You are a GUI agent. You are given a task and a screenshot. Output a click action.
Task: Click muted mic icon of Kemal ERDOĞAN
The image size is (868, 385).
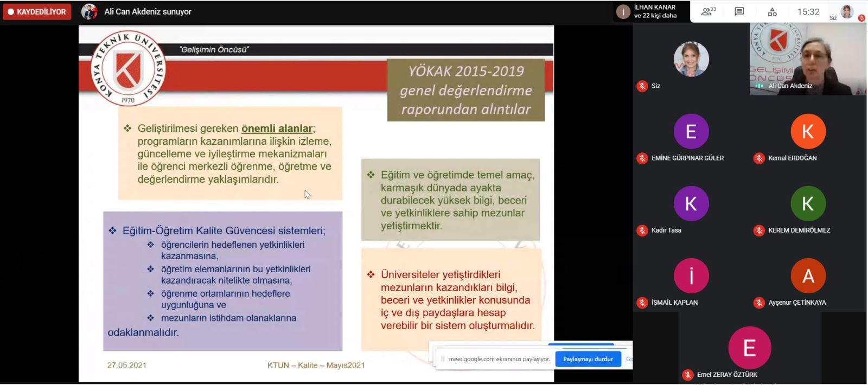[x=759, y=158]
